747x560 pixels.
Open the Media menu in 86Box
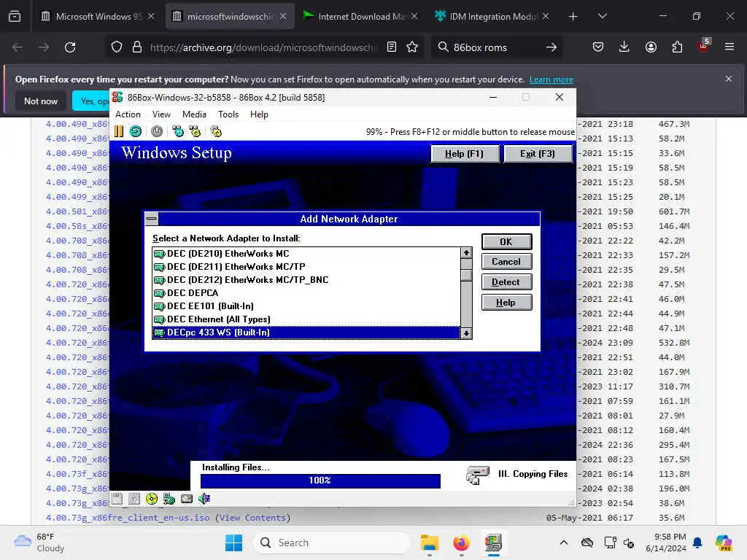pyautogui.click(x=194, y=114)
